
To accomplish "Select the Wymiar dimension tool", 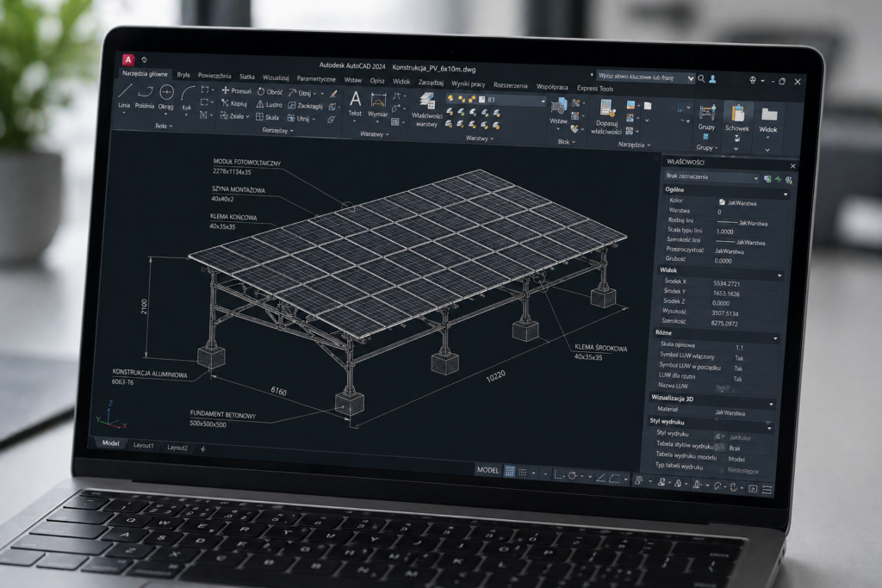I will click(x=378, y=105).
